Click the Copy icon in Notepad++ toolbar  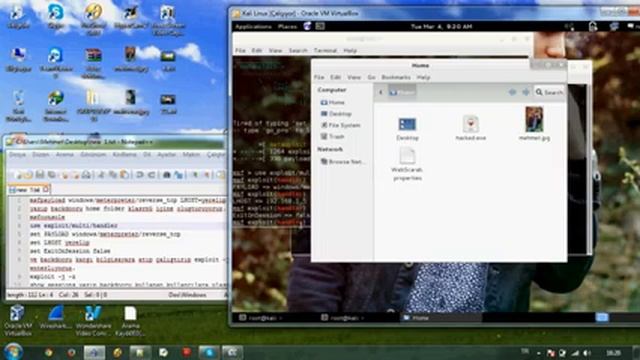(113, 175)
